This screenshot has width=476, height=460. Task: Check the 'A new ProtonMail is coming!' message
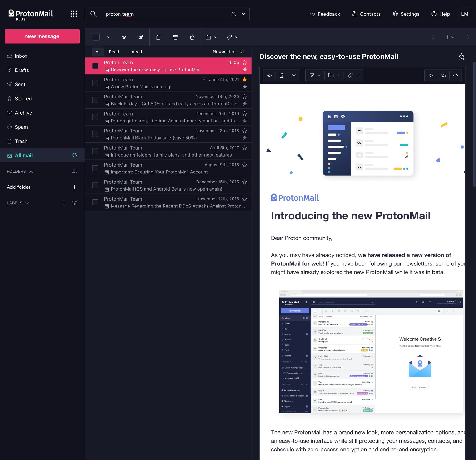click(95, 83)
